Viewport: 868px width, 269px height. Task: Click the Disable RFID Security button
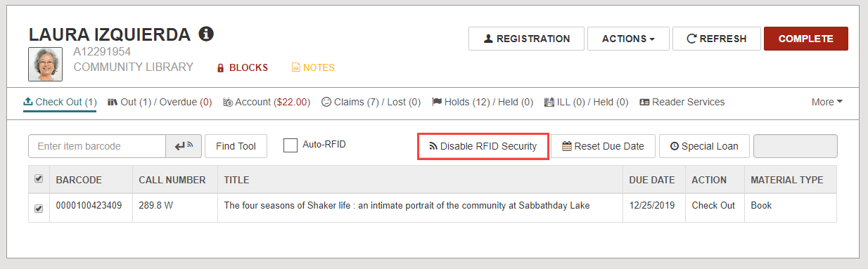pyautogui.click(x=483, y=146)
